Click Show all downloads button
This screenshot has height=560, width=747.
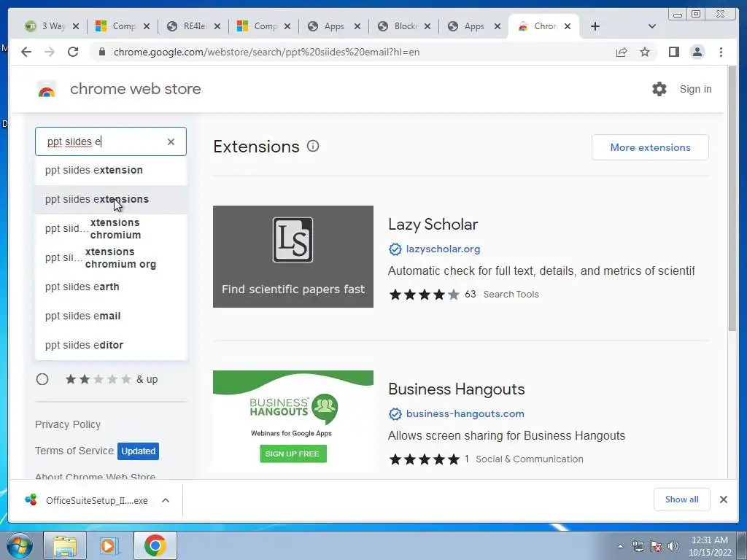tap(682, 499)
